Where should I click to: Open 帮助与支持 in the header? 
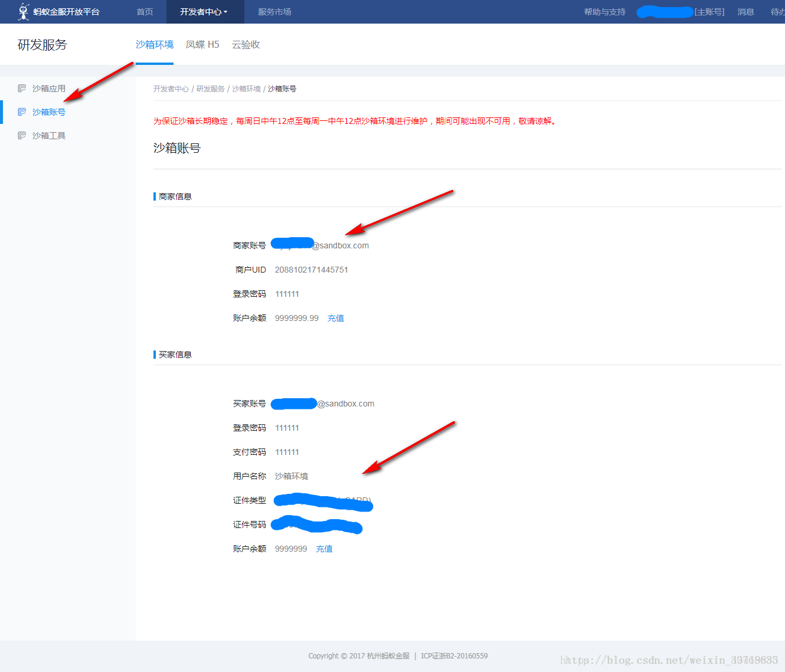[605, 12]
